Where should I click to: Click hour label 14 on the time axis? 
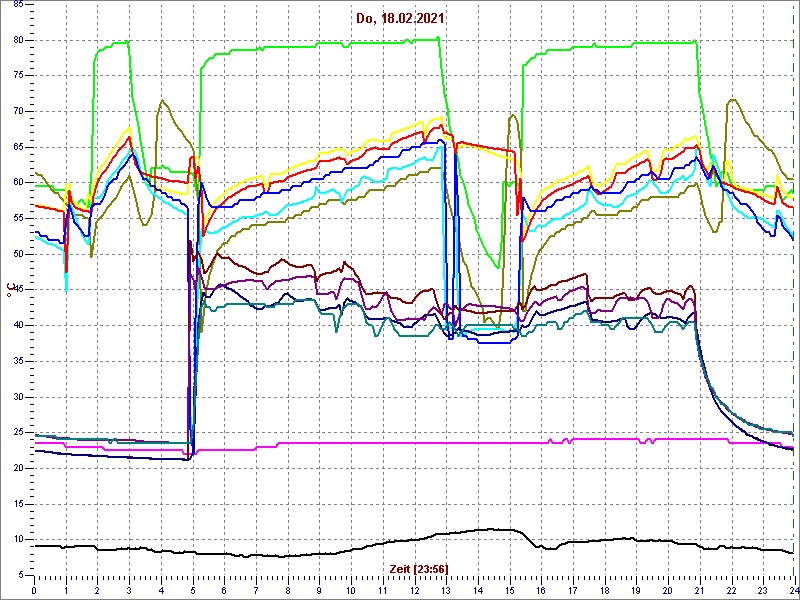(x=478, y=590)
